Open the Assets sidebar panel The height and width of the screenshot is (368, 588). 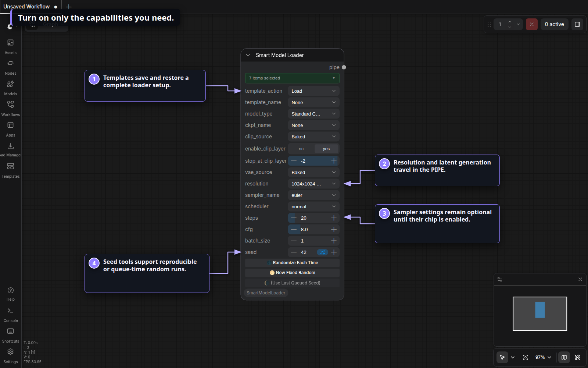click(10, 47)
